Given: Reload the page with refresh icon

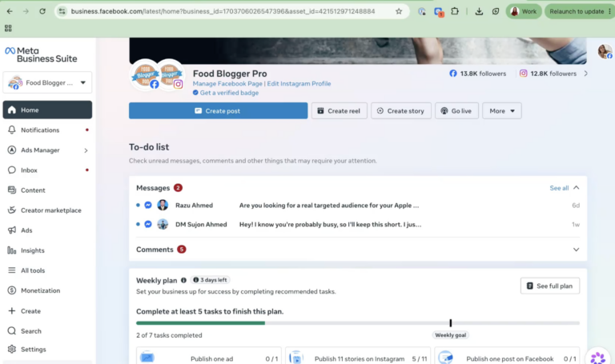Looking at the screenshot, I should tap(42, 11).
